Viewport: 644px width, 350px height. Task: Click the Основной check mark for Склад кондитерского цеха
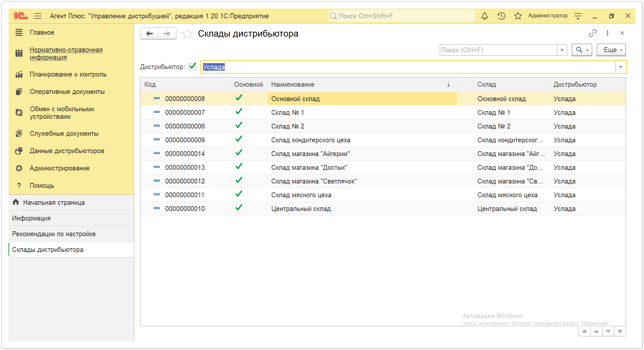[x=239, y=139]
